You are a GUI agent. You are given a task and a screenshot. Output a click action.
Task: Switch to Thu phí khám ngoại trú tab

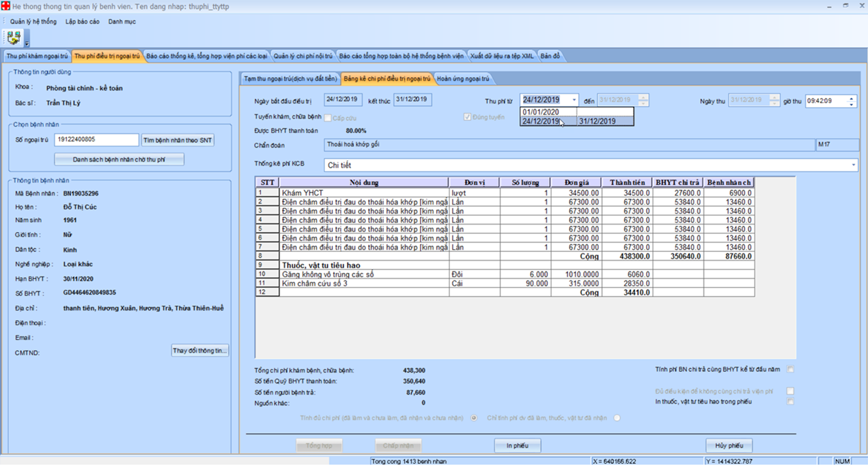coord(37,56)
